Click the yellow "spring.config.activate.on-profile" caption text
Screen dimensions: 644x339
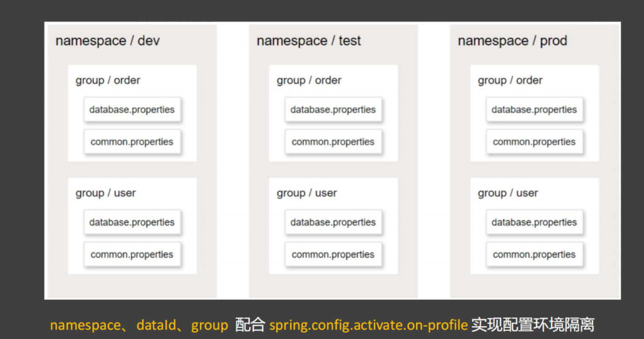[368, 325]
